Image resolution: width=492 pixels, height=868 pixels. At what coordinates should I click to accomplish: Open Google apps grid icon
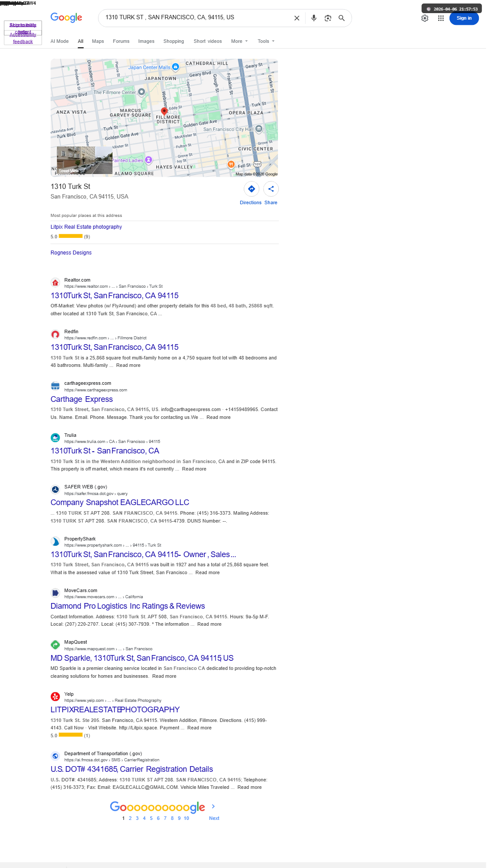click(x=441, y=18)
